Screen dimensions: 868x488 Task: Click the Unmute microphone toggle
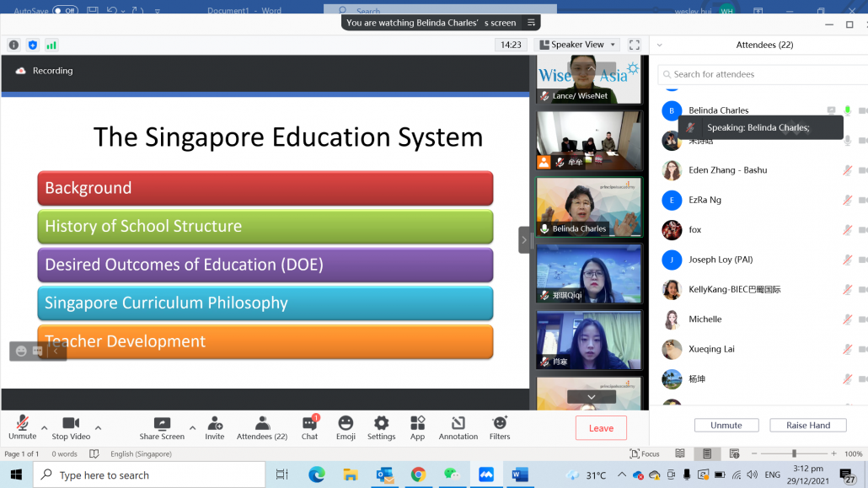click(22, 424)
